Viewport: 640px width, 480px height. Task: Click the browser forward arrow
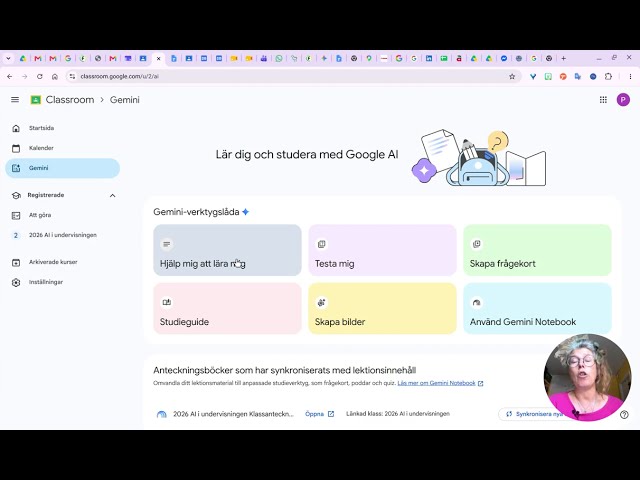click(x=24, y=76)
